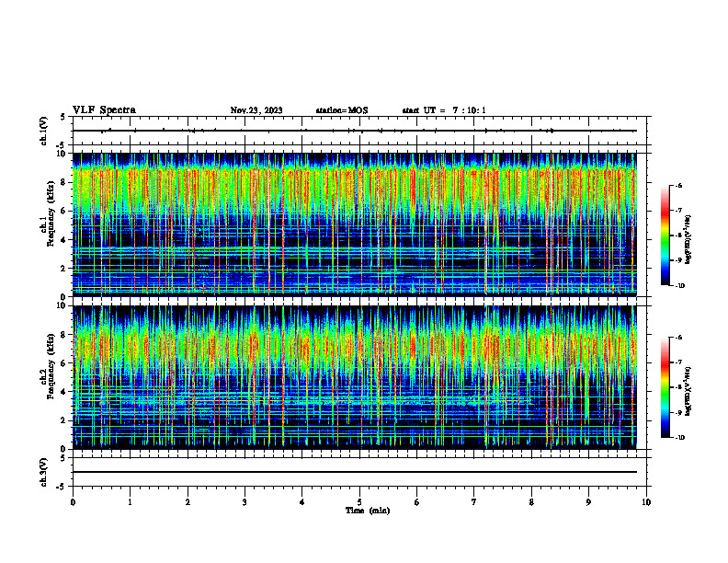Click the ch.1 colorbar "log(PSD)(V²/Hz)" label
Image resolution: width=728 pixels, height=563 pixels.
pyautogui.click(x=688, y=239)
